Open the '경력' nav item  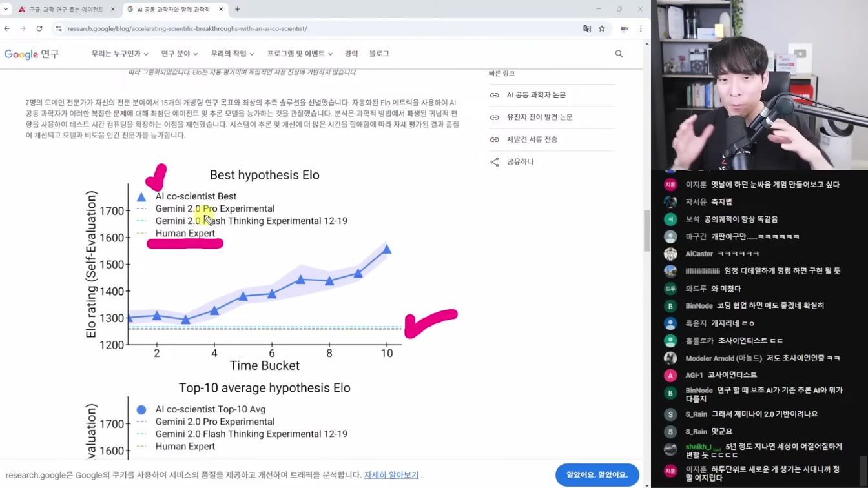pos(351,54)
